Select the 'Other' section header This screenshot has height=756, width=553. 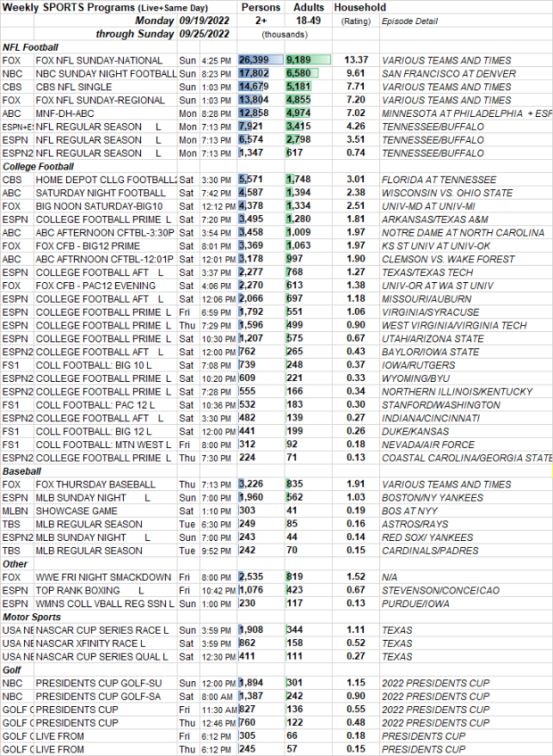click(x=15, y=564)
